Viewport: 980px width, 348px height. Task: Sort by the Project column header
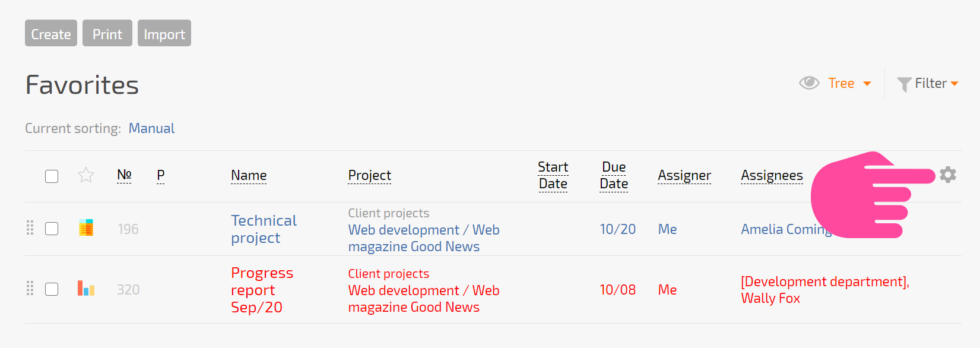tap(369, 175)
